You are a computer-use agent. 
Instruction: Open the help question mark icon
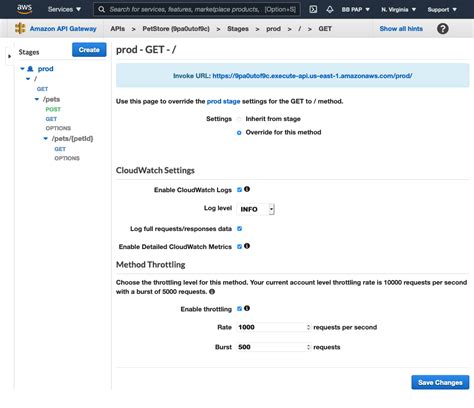point(442,29)
